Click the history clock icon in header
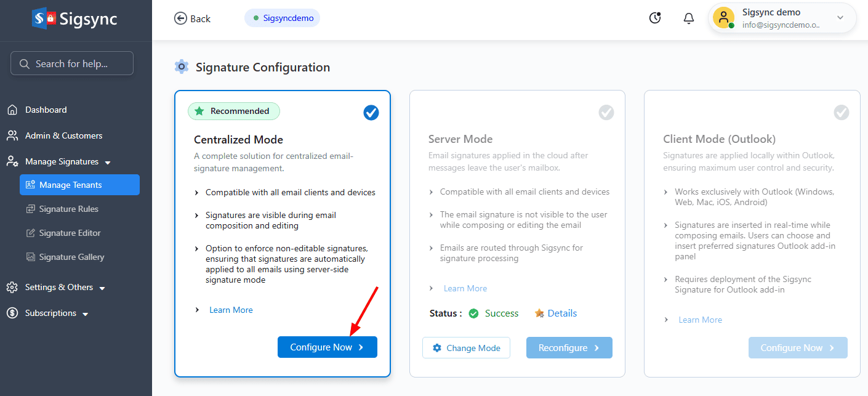 655,18
